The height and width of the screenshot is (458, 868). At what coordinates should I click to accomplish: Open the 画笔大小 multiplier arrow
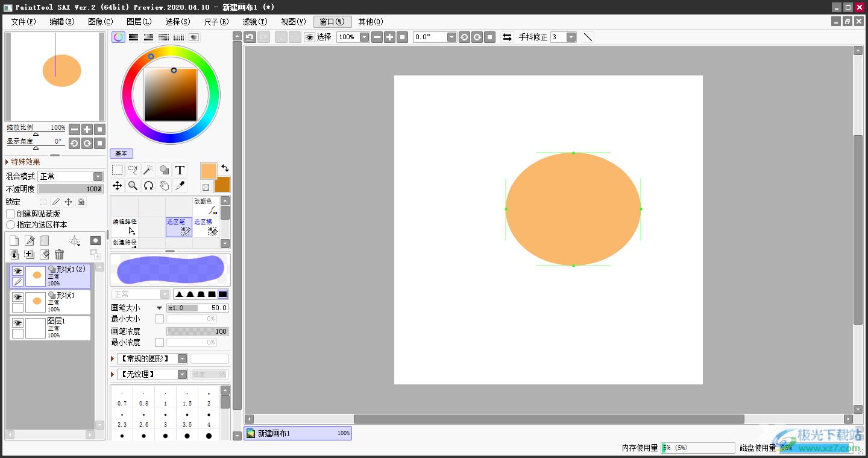point(159,308)
